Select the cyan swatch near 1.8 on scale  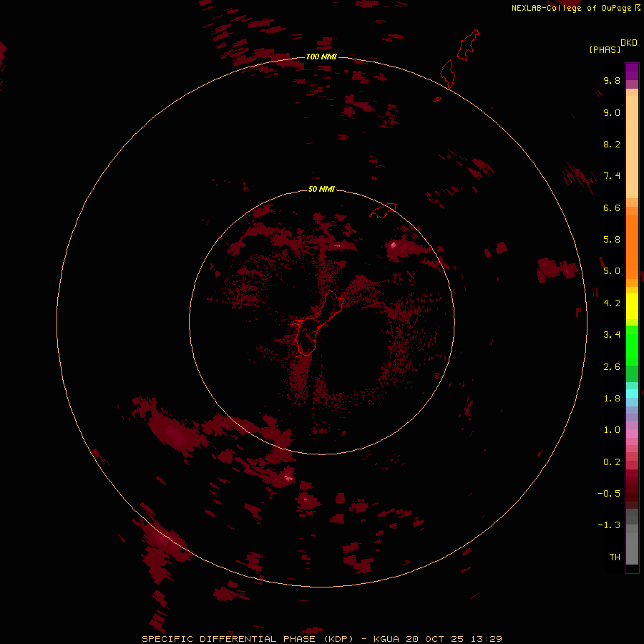coord(632,393)
